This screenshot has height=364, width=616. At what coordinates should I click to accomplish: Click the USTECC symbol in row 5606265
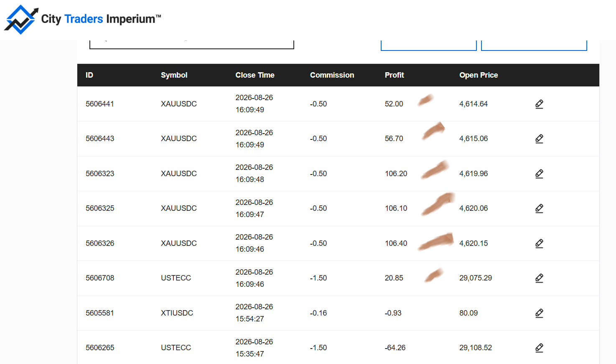click(x=176, y=348)
